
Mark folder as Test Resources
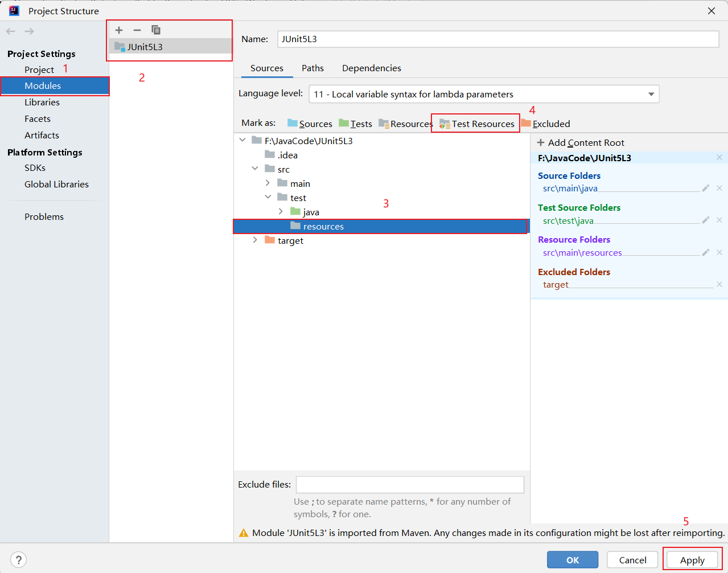tap(477, 124)
